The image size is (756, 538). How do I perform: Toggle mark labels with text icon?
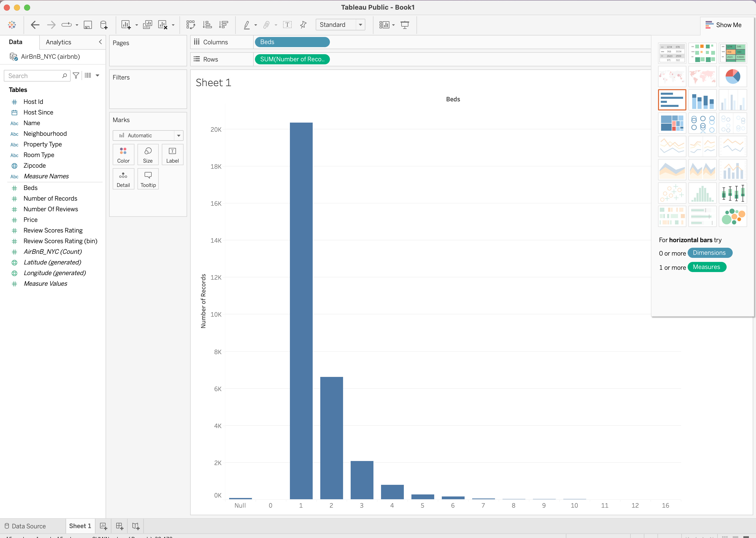pyautogui.click(x=287, y=25)
